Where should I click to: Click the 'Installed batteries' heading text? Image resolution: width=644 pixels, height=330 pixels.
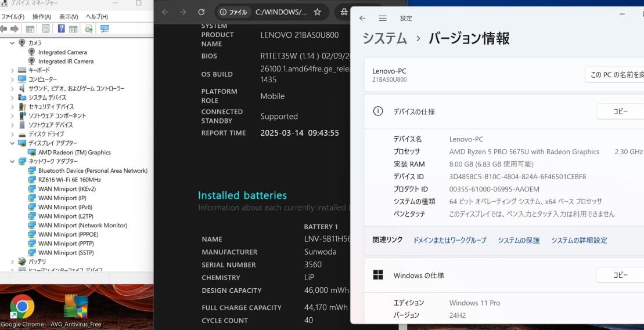click(x=242, y=195)
